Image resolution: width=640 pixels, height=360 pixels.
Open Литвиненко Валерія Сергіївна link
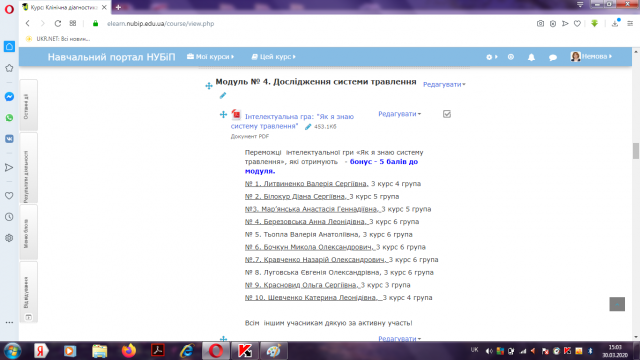307,184
